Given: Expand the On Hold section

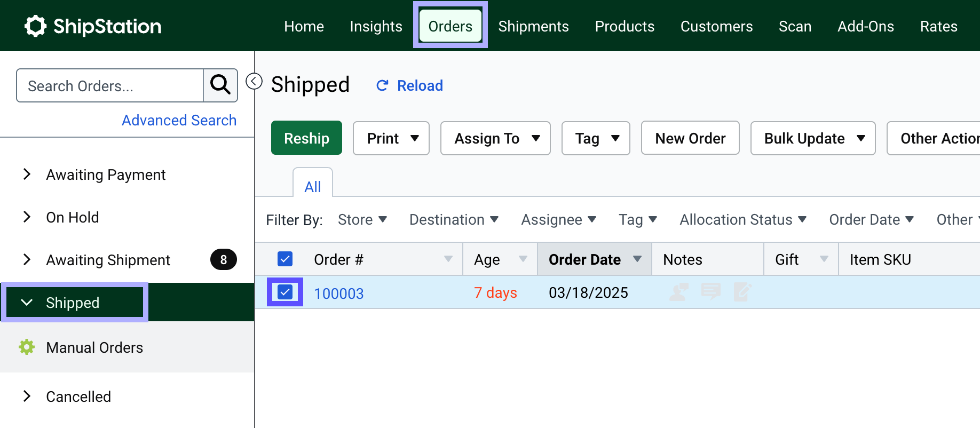Looking at the screenshot, I should [x=27, y=217].
